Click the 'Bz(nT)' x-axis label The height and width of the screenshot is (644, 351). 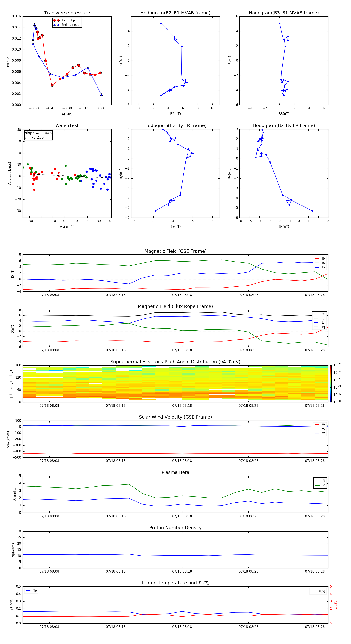click(175, 227)
